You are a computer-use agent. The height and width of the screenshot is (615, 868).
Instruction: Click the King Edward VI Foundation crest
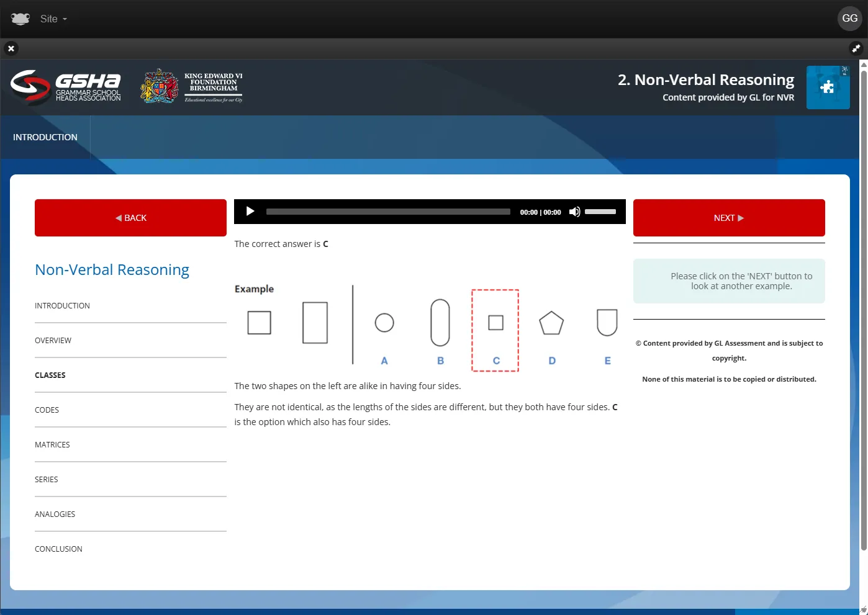[160, 86]
